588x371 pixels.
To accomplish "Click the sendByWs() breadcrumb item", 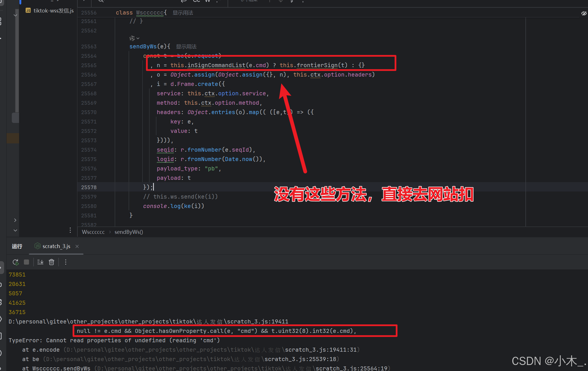I will point(129,232).
